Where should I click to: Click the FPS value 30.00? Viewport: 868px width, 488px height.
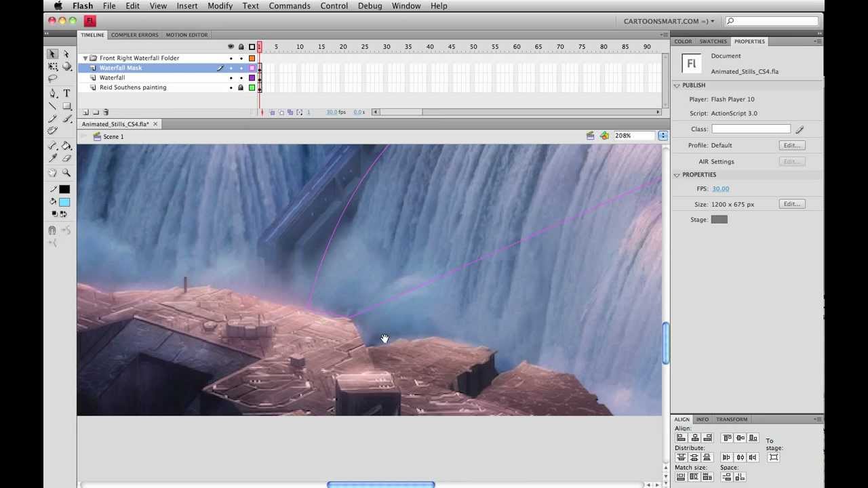(720, 189)
